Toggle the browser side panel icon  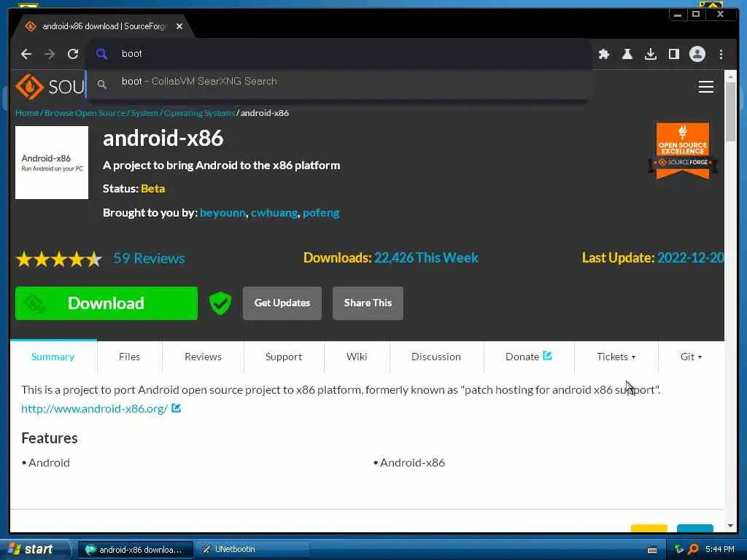tap(673, 54)
